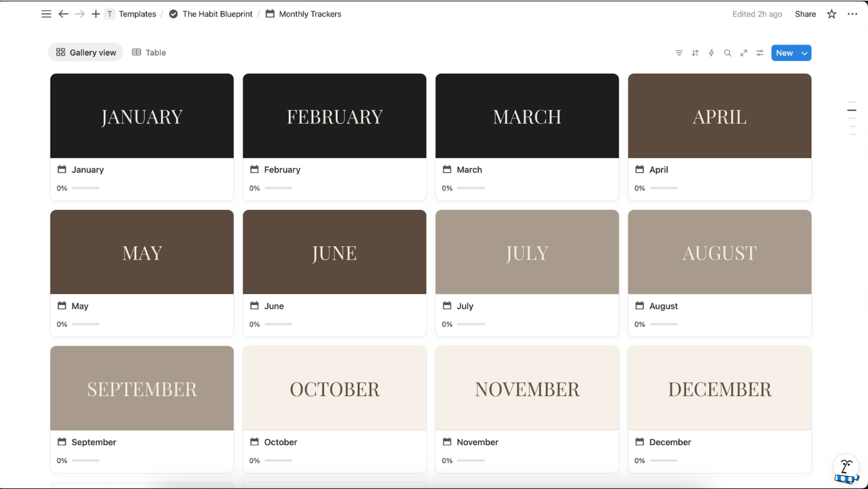Open the filter icon in database toolbar
This screenshot has height=489, width=868.
pyautogui.click(x=679, y=53)
